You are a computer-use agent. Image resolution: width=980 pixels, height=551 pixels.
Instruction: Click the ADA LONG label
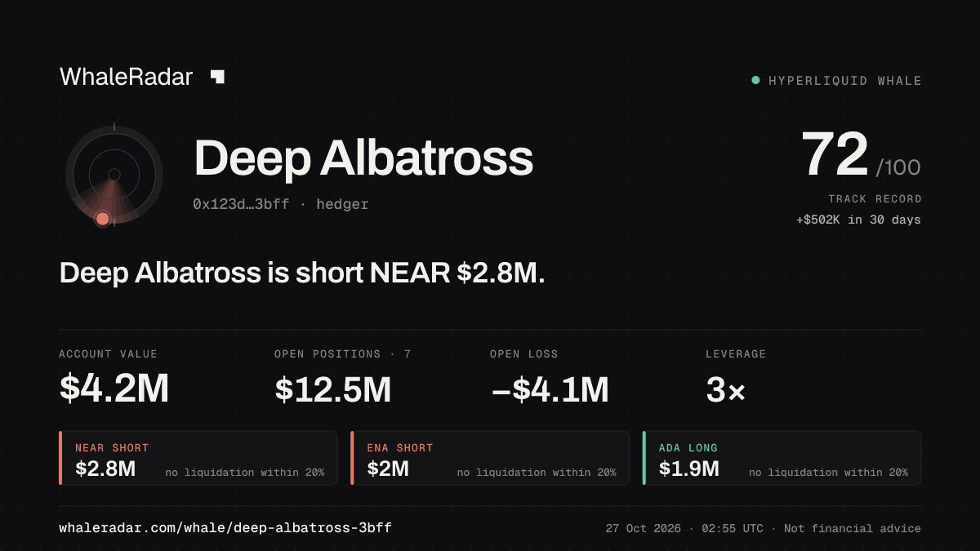(688, 448)
